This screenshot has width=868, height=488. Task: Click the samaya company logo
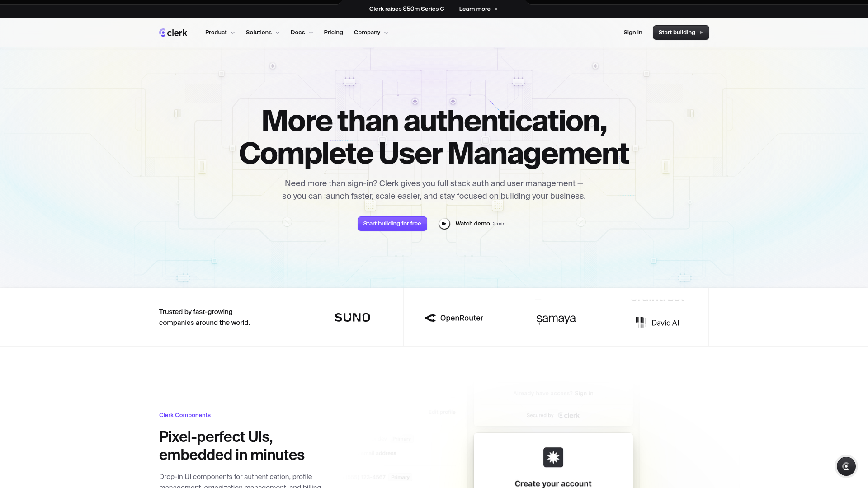point(556,319)
